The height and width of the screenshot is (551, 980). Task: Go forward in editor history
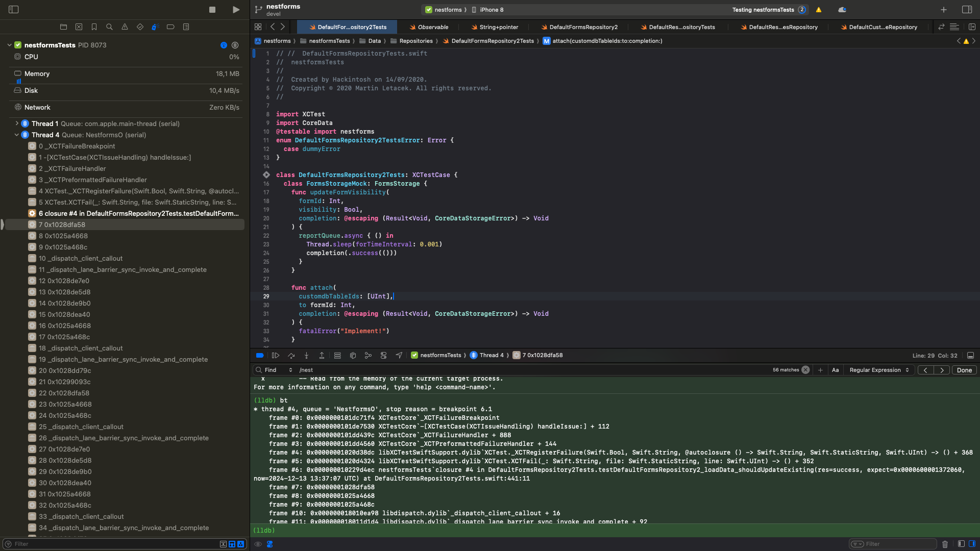[x=283, y=27]
